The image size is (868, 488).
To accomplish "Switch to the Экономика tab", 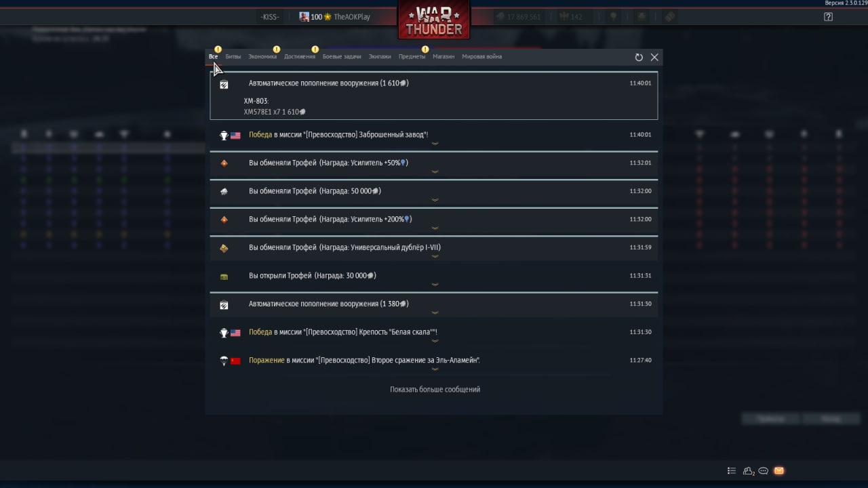I will 262,57.
